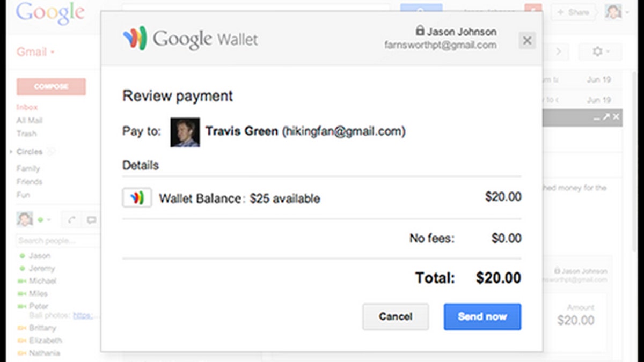Click Travis Green's profile photo

(185, 132)
